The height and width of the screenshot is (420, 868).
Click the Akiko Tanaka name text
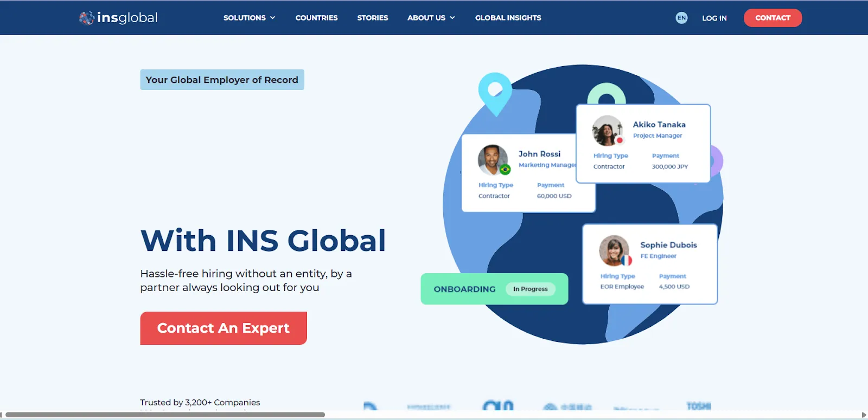click(x=659, y=125)
